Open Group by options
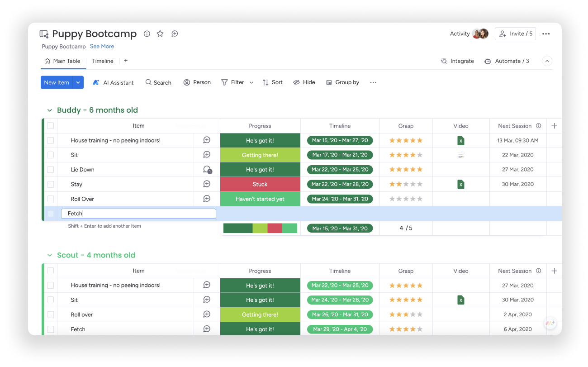The width and height of the screenshot is (588, 367). click(343, 82)
